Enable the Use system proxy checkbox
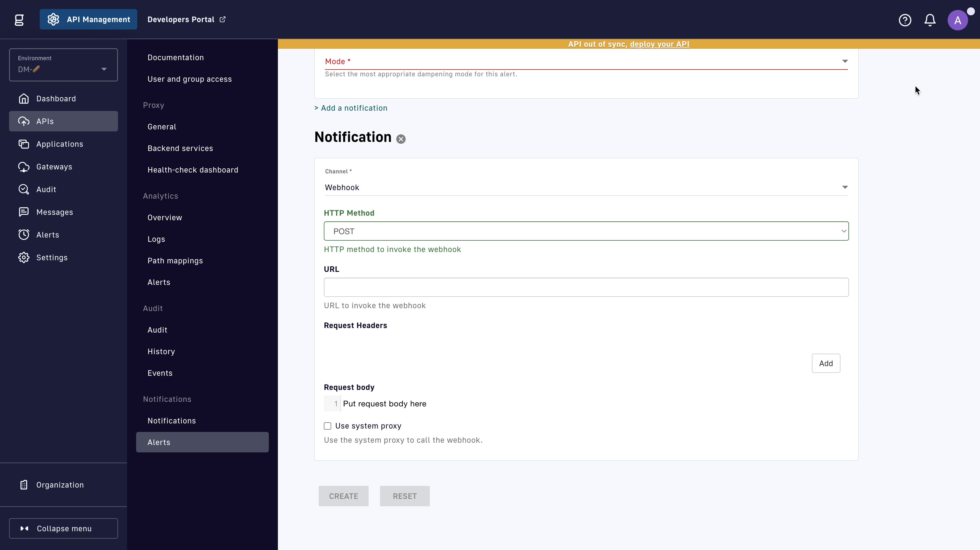This screenshot has width=980, height=550. 328,426
